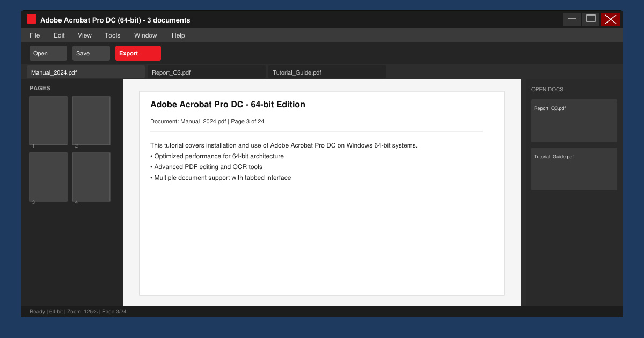Click the 'Advanced PDF editing and OCR tools' bullet
This screenshot has width=644, height=338.
[206, 167]
